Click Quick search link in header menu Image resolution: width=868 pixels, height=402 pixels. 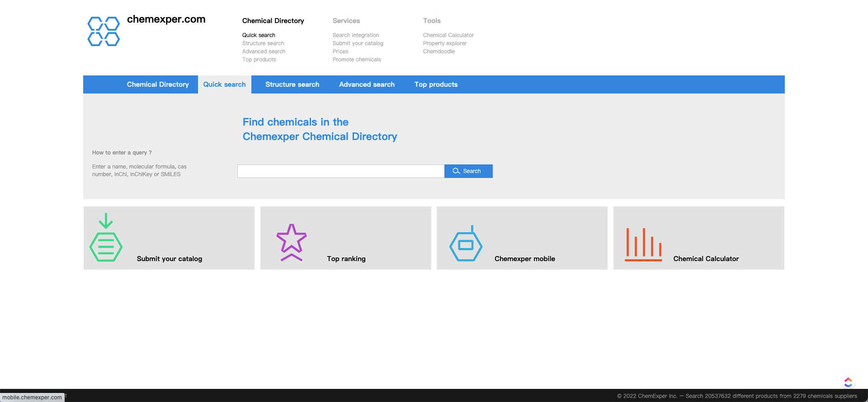pos(259,35)
